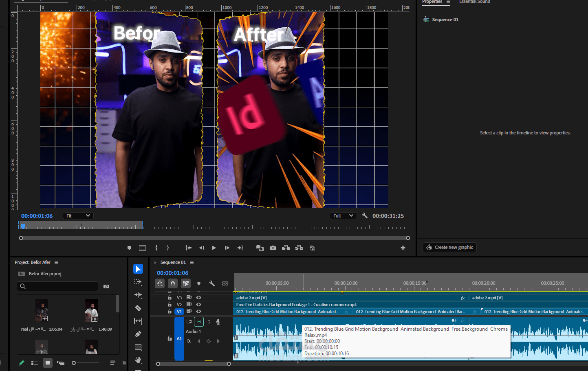Screen dimensions: 588x371
Task: Open the Full playback resolution dropdown
Action: (343, 215)
